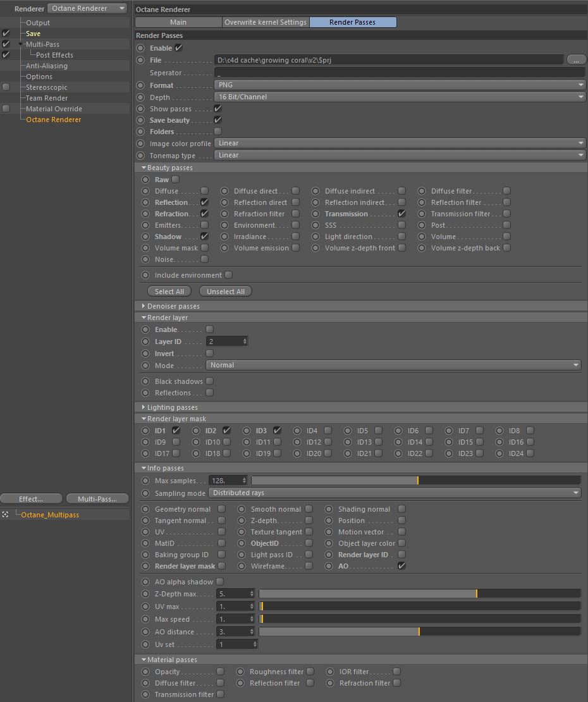The image size is (588, 702).
Task: Click keyframe dot beside Image color profile
Action: pos(140,144)
